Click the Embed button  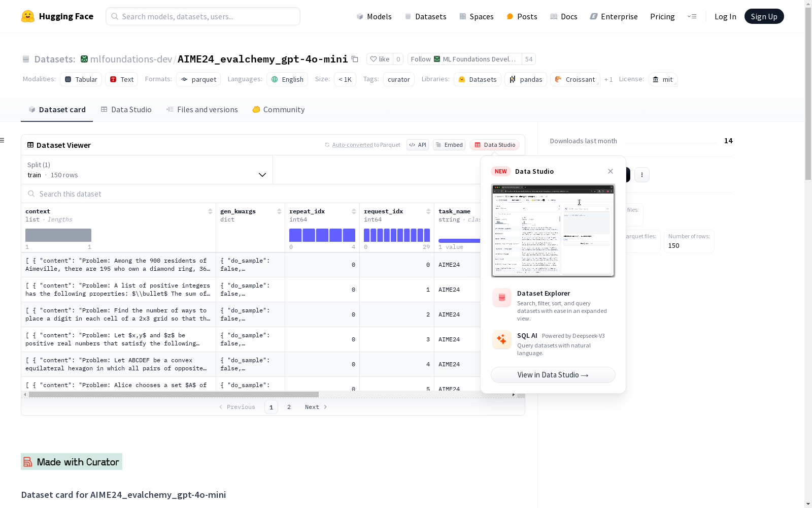(449, 145)
